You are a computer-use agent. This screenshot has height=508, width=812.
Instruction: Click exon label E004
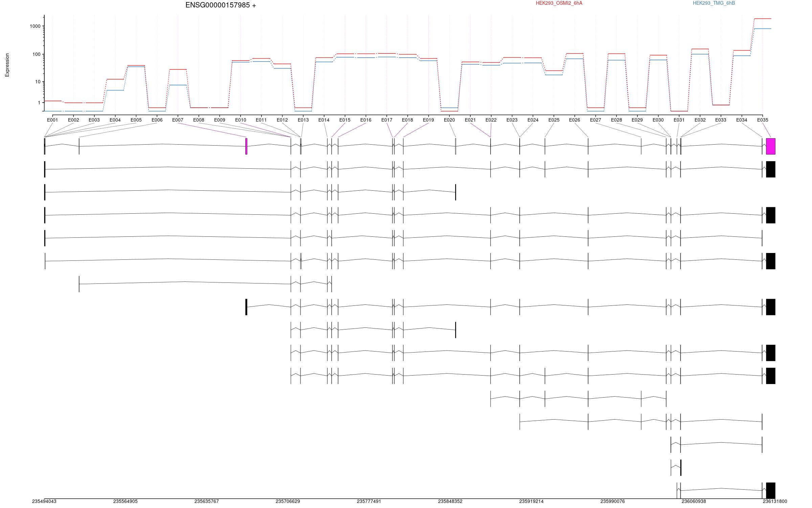pos(115,120)
